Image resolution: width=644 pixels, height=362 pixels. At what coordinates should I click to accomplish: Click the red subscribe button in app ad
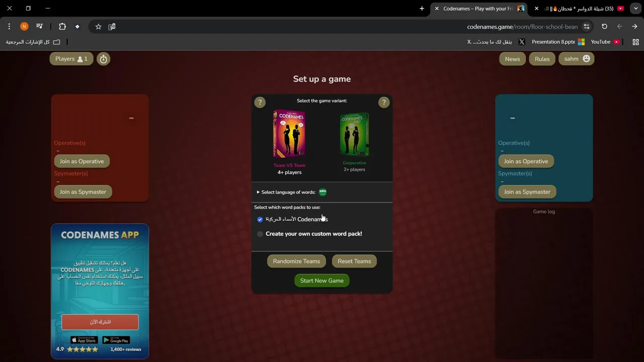(x=100, y=322)
